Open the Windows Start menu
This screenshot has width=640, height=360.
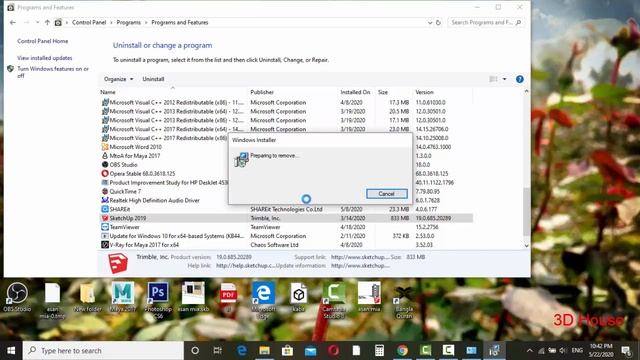tap(11, 350)
